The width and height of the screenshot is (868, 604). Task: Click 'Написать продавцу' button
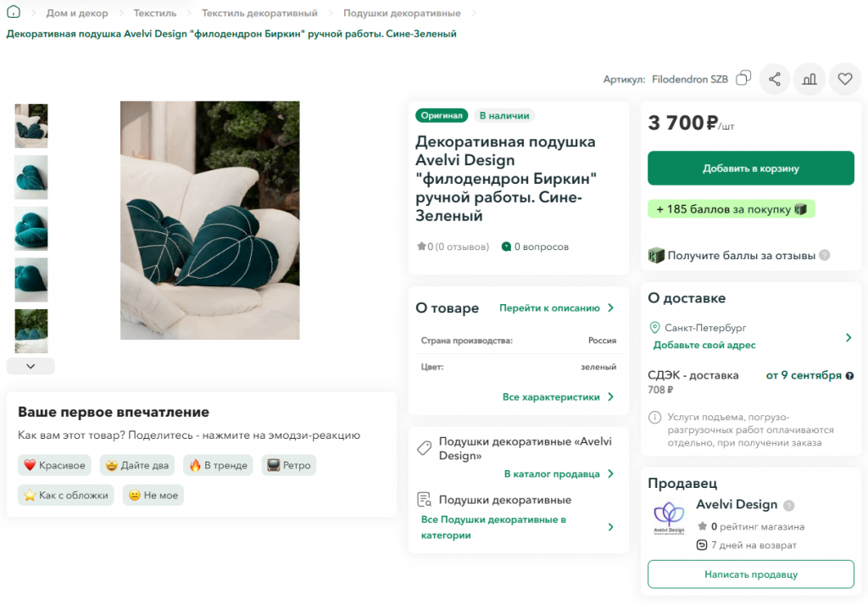click(x=751, y=574)
